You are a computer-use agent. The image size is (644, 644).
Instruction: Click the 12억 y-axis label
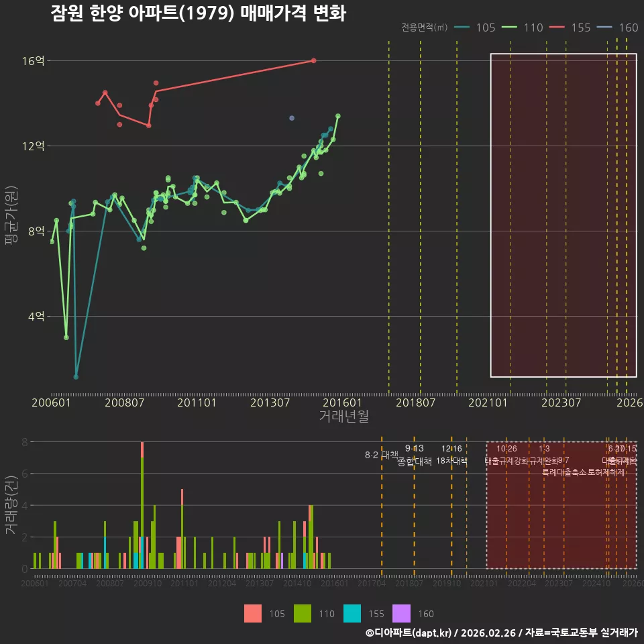click(x=34, y=146)
